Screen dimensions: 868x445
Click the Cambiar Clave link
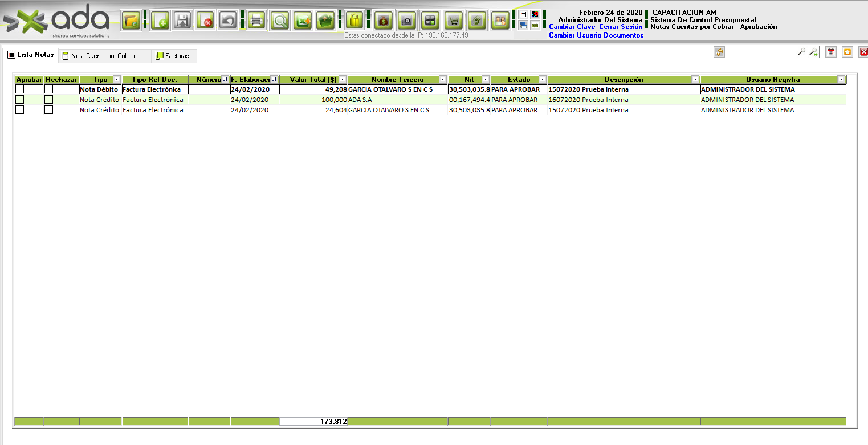[x=572, y=27]
